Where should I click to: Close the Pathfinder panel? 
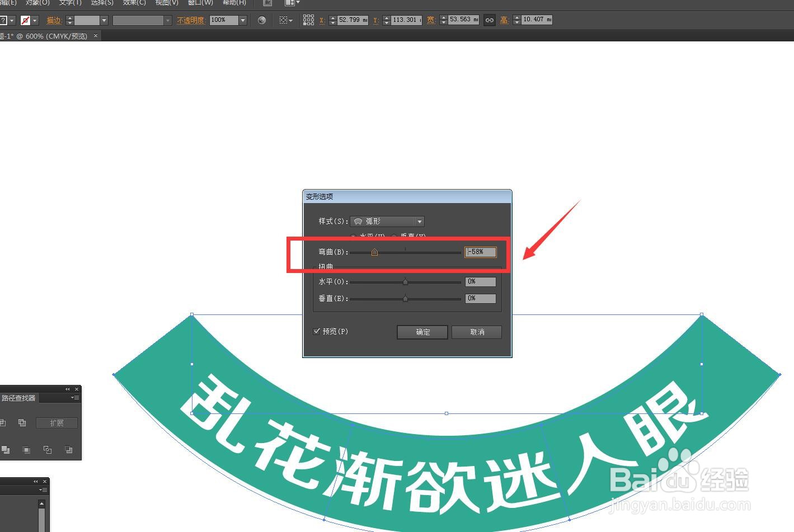pos(77,389)
